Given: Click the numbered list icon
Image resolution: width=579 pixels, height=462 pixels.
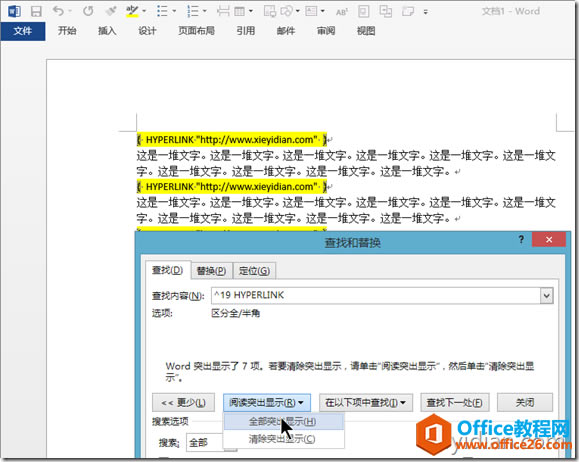Looking at the screenshot, I should (192, 11).
